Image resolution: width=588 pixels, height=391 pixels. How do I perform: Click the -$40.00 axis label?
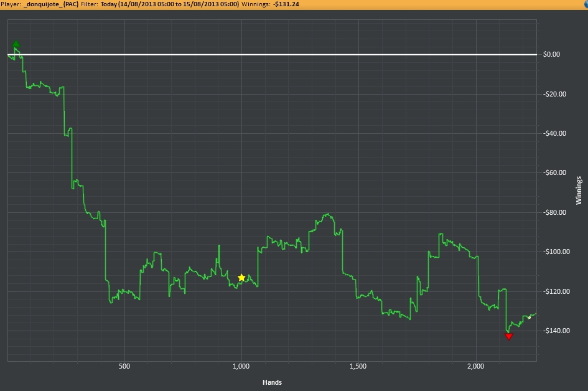[x=554, y=133]
